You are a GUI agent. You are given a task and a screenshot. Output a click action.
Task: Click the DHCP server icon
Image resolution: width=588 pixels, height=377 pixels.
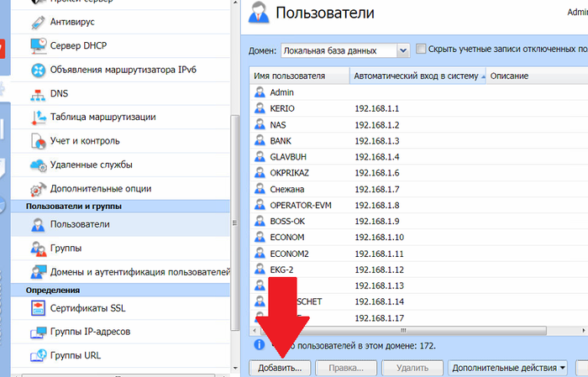pyautogui.click(x=38, y=45)
